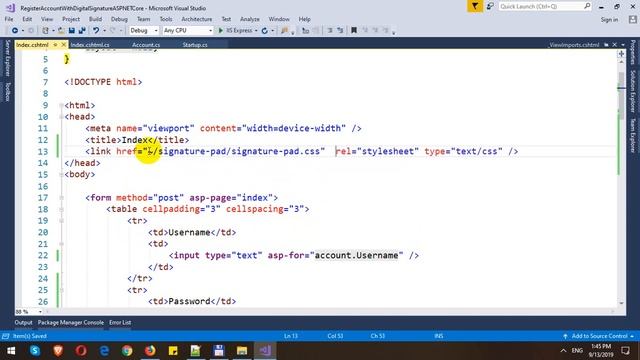Viewport: 640px width, 360px height.
Task: Collapse the form outline on line 17
Action: (x=61, y=198)
